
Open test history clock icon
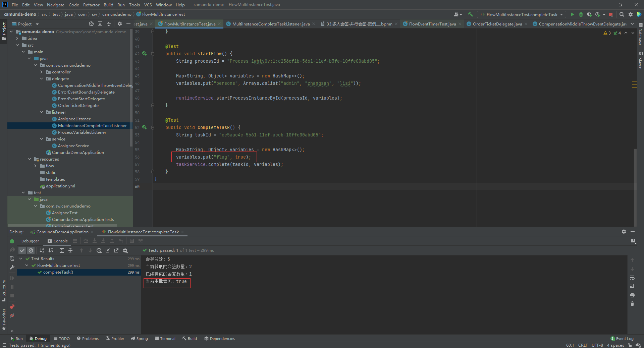tap(99, 250)
